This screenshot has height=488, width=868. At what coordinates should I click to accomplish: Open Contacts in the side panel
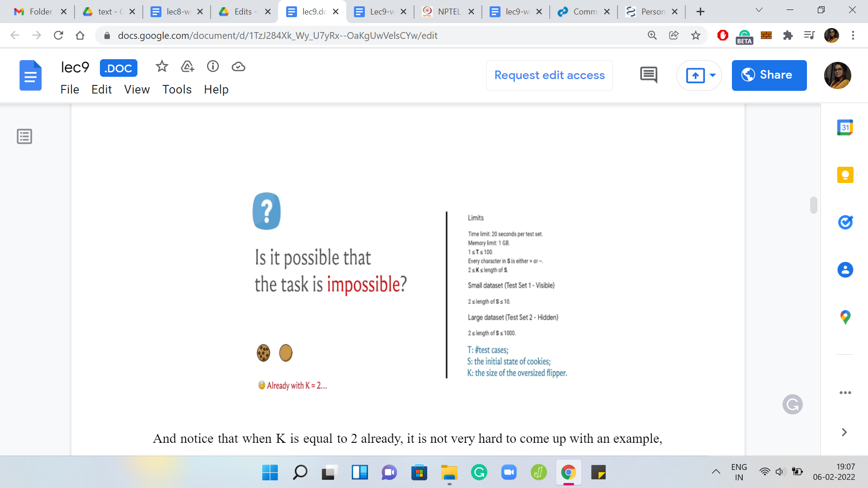845,270
